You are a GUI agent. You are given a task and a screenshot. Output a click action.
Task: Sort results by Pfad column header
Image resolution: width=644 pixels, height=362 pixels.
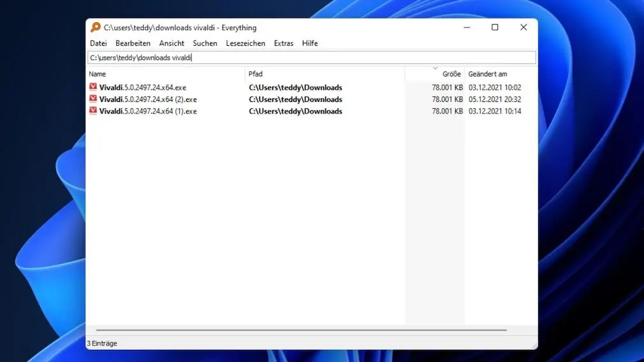[x=325, y=74]
